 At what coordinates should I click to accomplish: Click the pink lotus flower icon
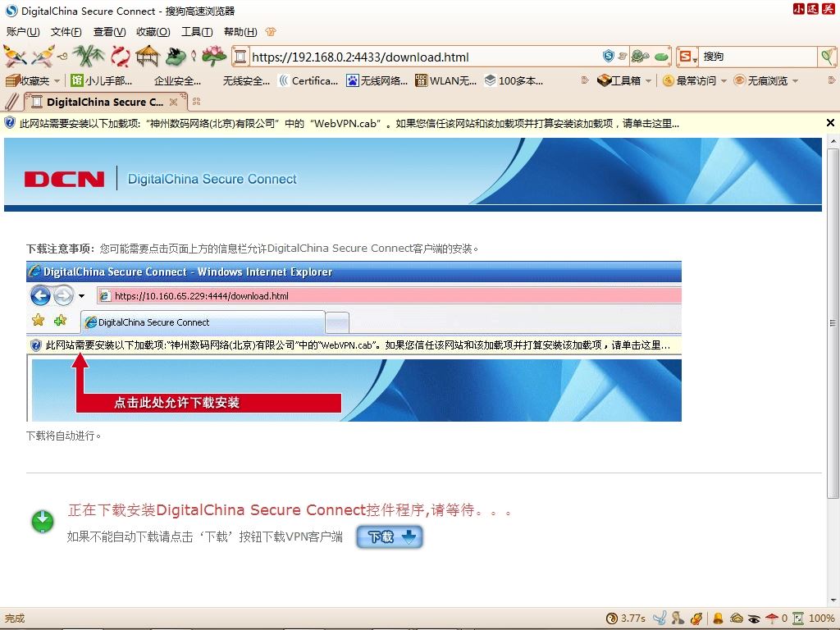[213, 57]
